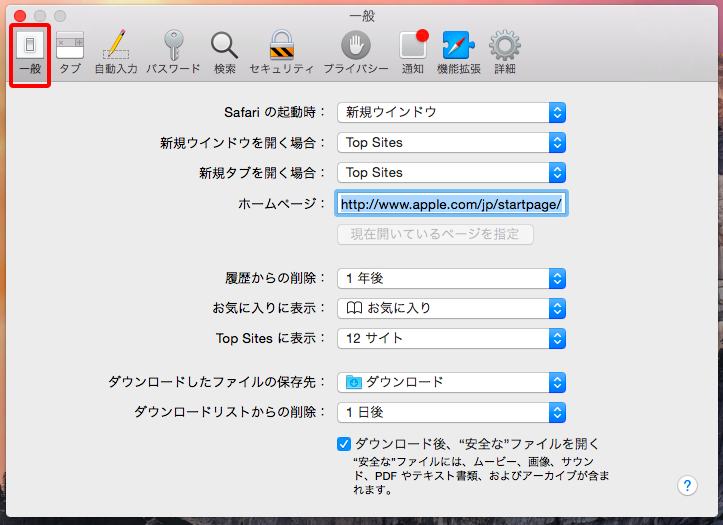Click the help question mark button
This screenshot has height=525, width=723.
tap(687, 485)
